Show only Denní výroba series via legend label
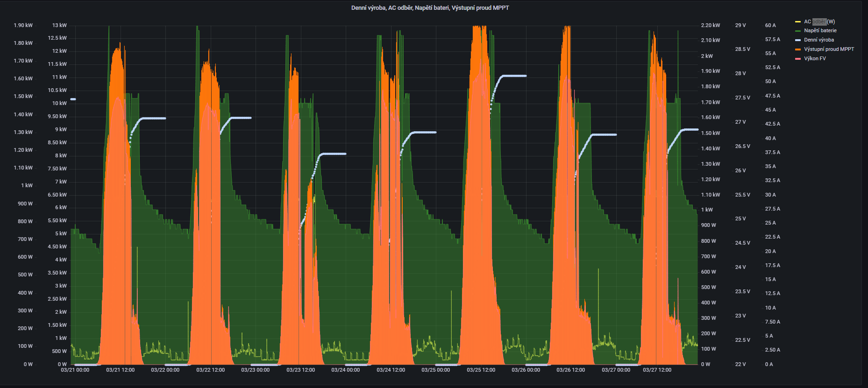Screen dimensions: 868x388 click(x=818, y=40)
